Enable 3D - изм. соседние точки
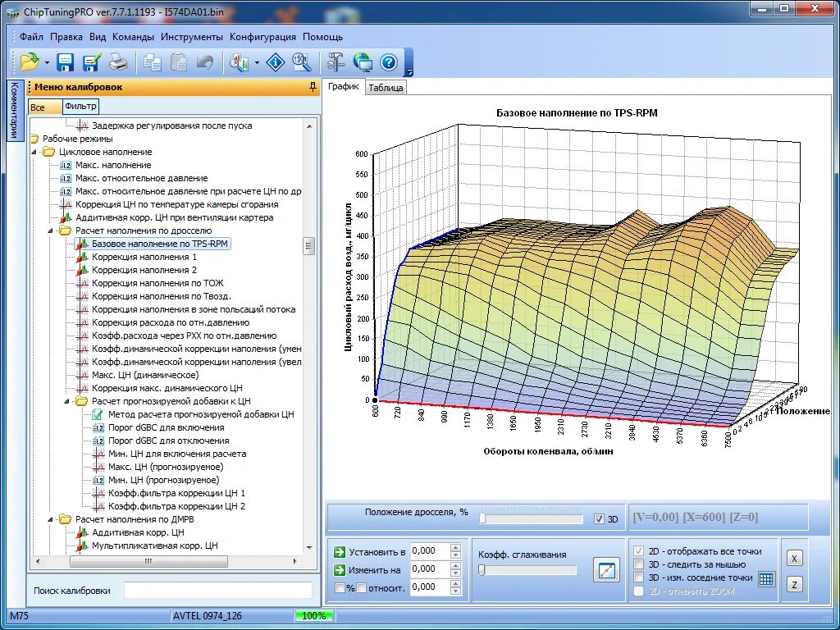 (x=638, y=577)
